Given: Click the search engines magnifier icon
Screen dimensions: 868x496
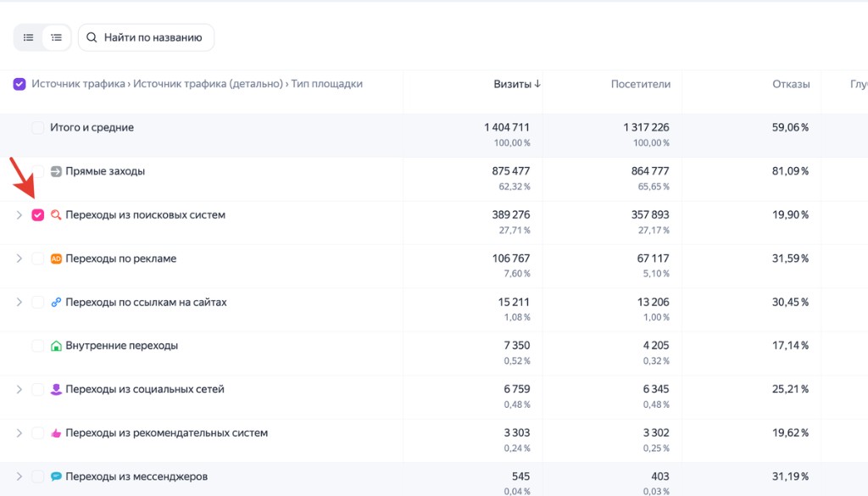Looking at the screenshot, I should (x=56, y=215).
